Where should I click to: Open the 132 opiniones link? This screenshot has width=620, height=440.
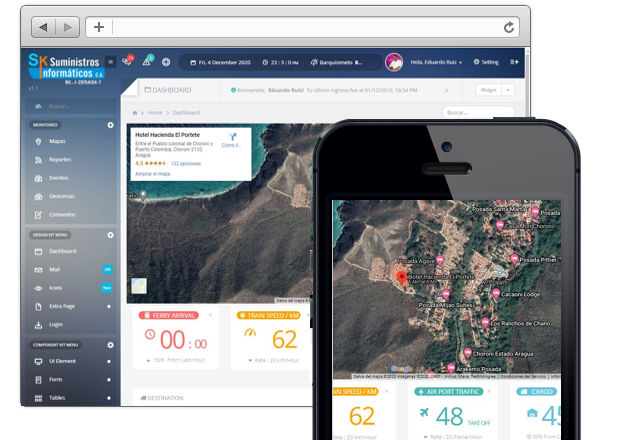pyautogui.click(x=186, y=163)
